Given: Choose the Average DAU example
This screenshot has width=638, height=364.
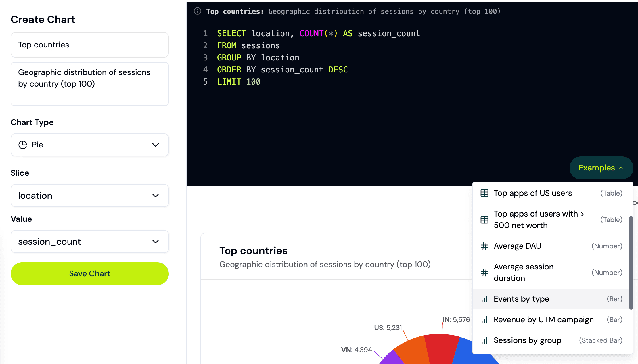Looking at the screenshot, I should [x=517, y=246].
